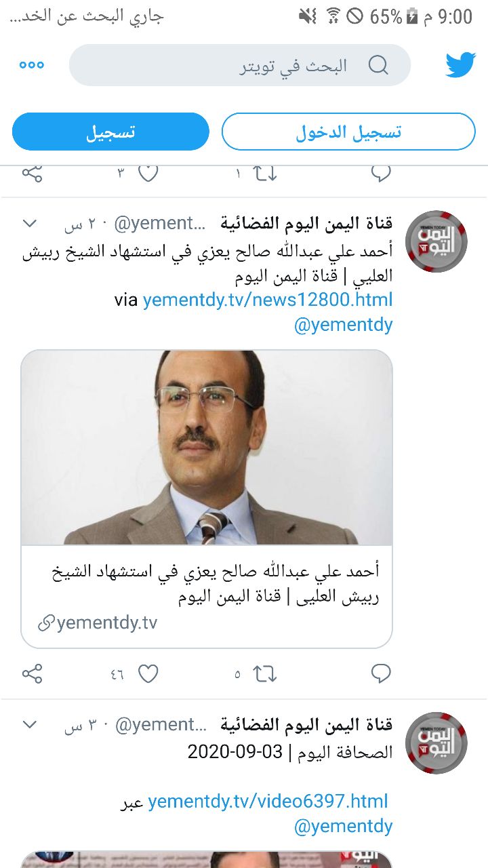The image size is (488, 868).
Task: Retweet the tweet with 5 retweets
Action: (x=265, y=673)
